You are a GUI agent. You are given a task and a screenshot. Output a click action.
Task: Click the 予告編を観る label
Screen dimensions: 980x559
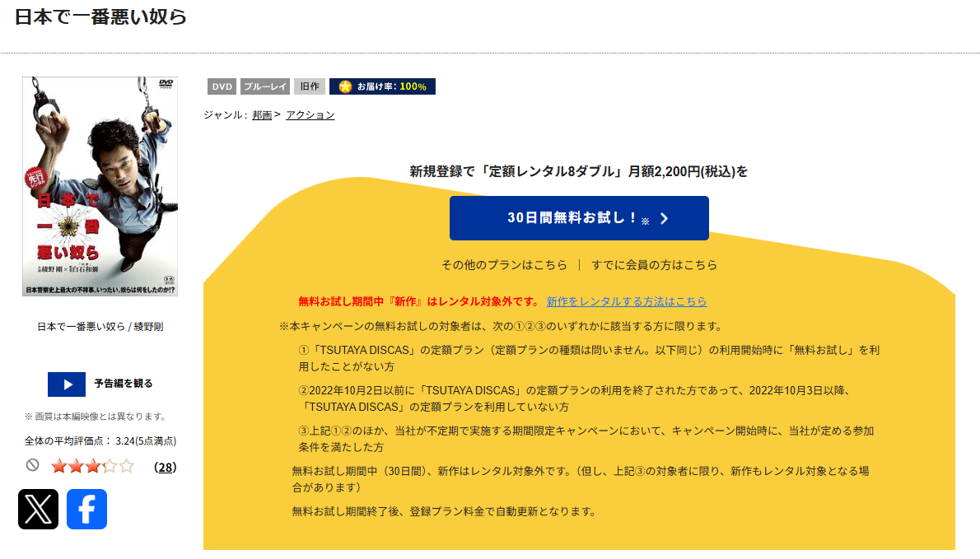124,384
